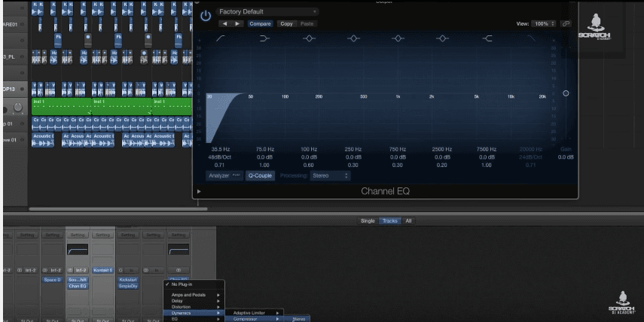Toggle the 750 Hz parametric band icon
Viewport: 644px width, 322px height.
pyautogui.click(x=398, y=38)
